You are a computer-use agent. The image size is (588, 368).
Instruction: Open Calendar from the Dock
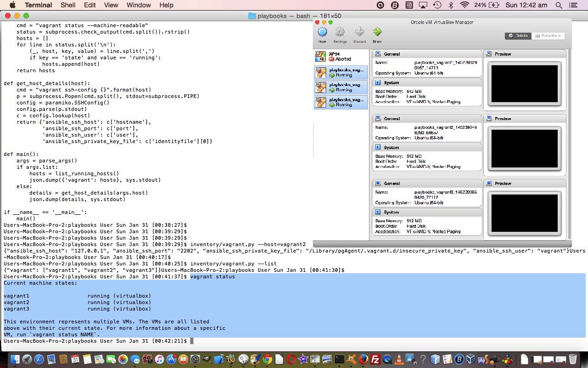tap(75, 358)
